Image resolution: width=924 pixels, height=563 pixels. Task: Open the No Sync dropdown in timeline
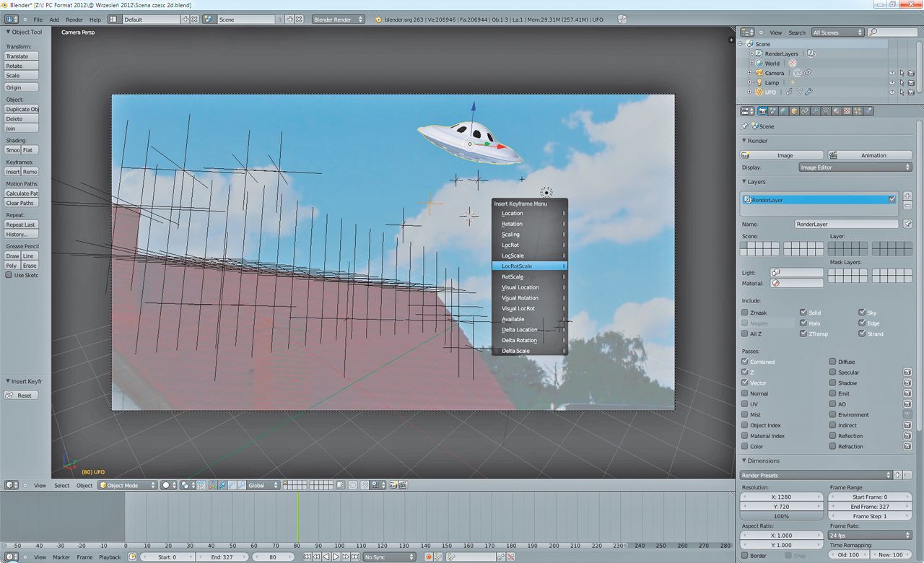coord(390,557)
